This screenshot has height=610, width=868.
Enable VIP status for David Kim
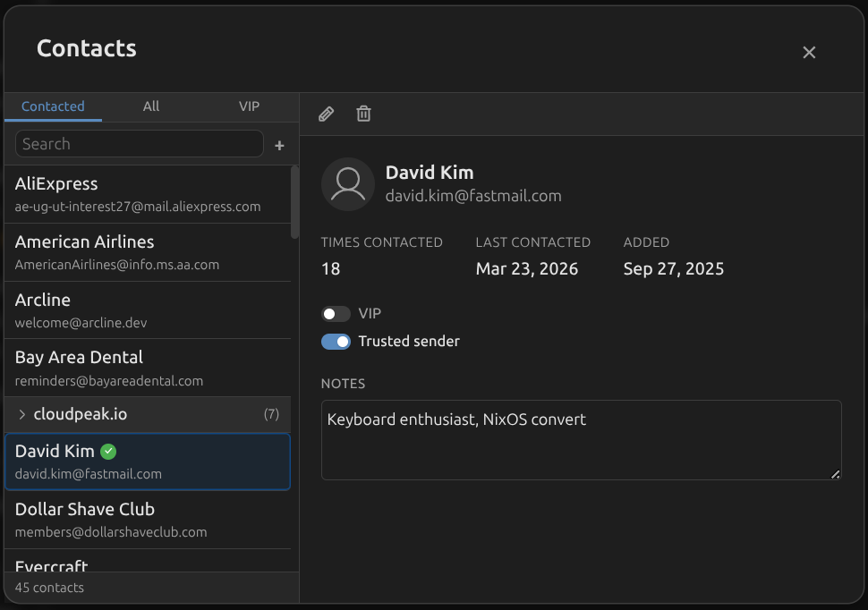tap(336, 313)
